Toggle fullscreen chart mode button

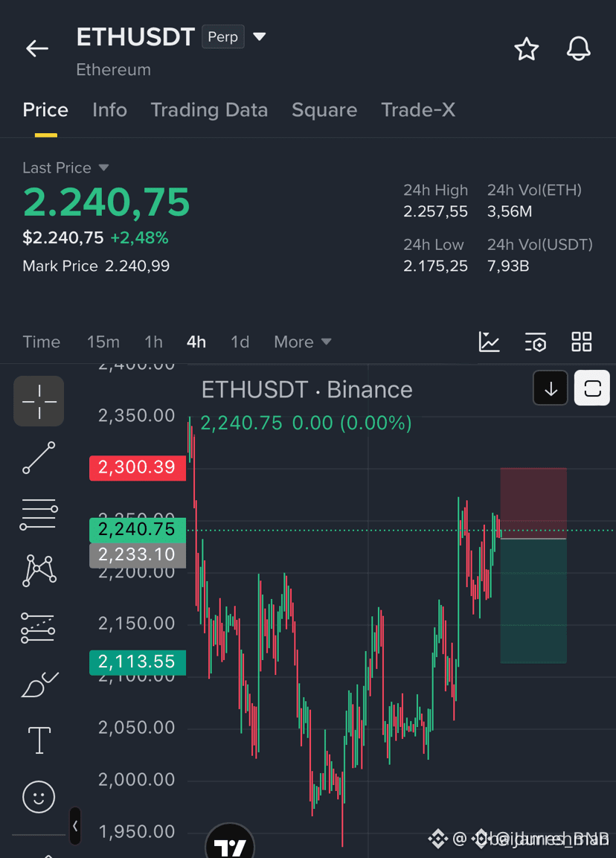tap(592, 388)
